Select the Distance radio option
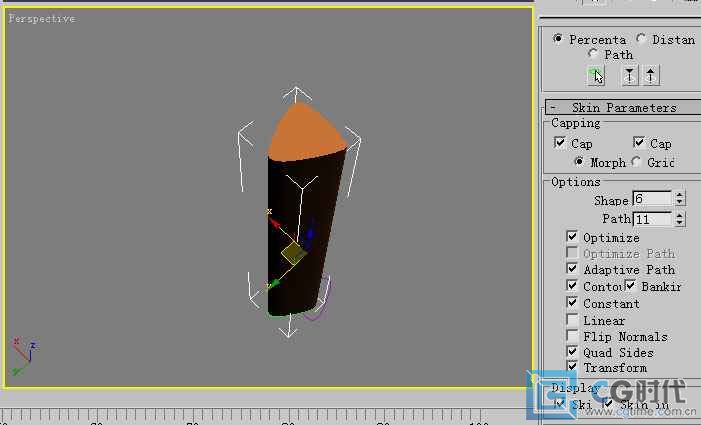Viewport: 701px width, 425px height. tap(641, 38)
